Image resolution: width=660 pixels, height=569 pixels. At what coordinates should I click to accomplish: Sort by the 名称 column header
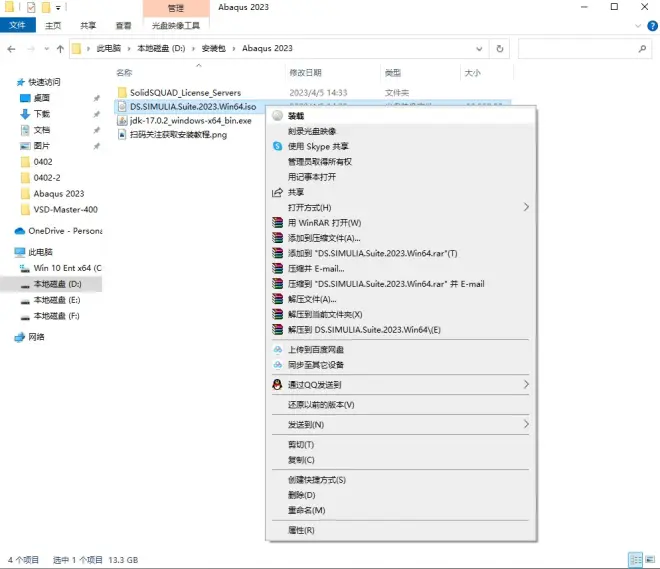pyautogui.click(x=124, y=73)
